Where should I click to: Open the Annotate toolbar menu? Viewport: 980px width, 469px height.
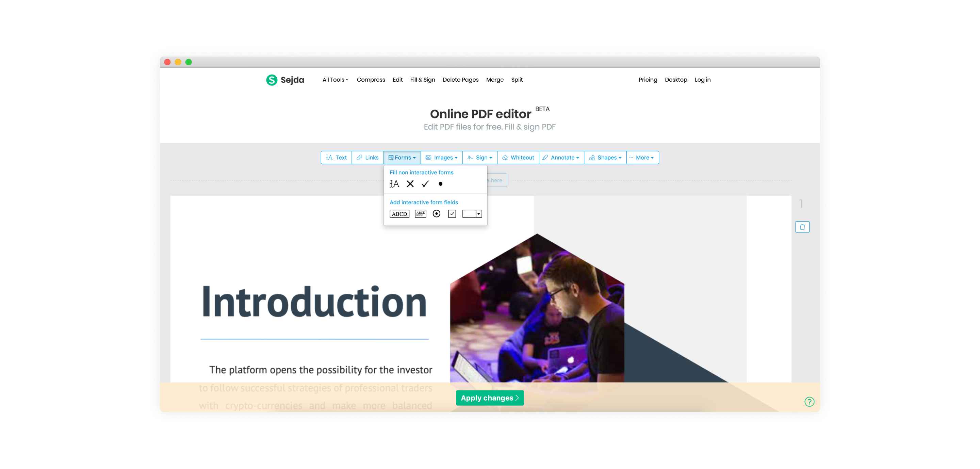[561, 157]
